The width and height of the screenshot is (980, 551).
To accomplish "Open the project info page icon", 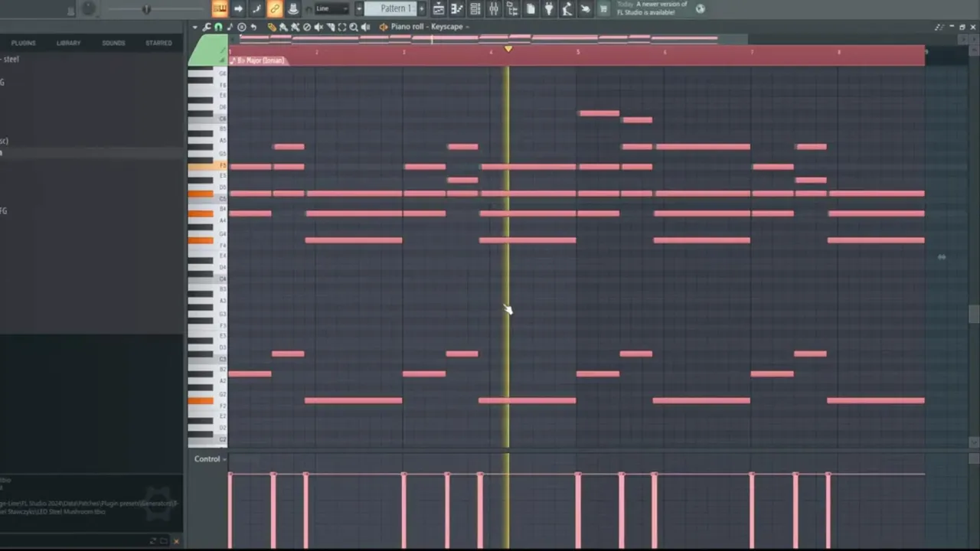I will tap(531, 8).
